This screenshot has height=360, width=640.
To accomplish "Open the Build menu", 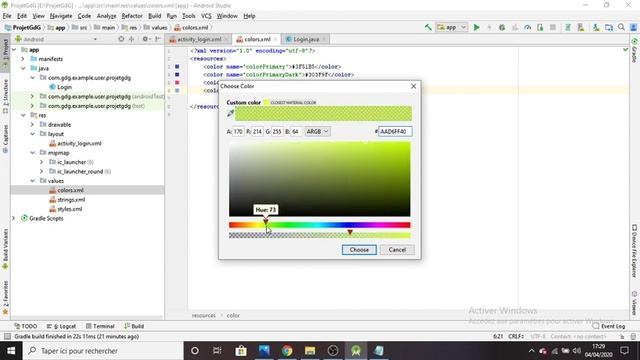I will (155, 16).
